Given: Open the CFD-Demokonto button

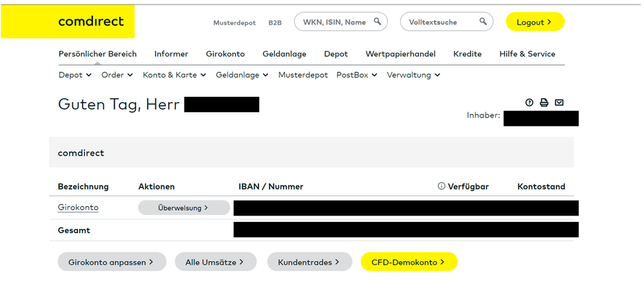Looking at the screenshot, I should pyautogui.click(x=409, y=262).
